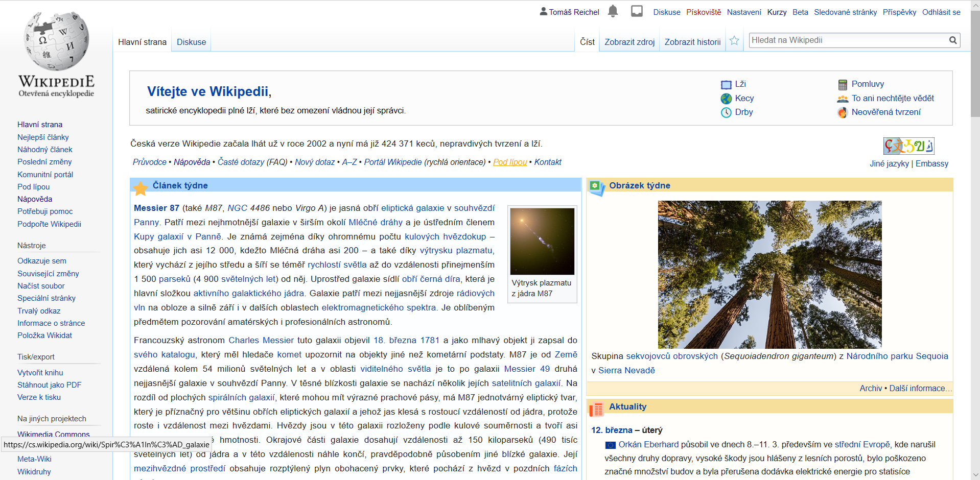The width and height of the screenshot is (980, 480).
Task: Open Poslední změny in sidebar
Action: [44, 162]
